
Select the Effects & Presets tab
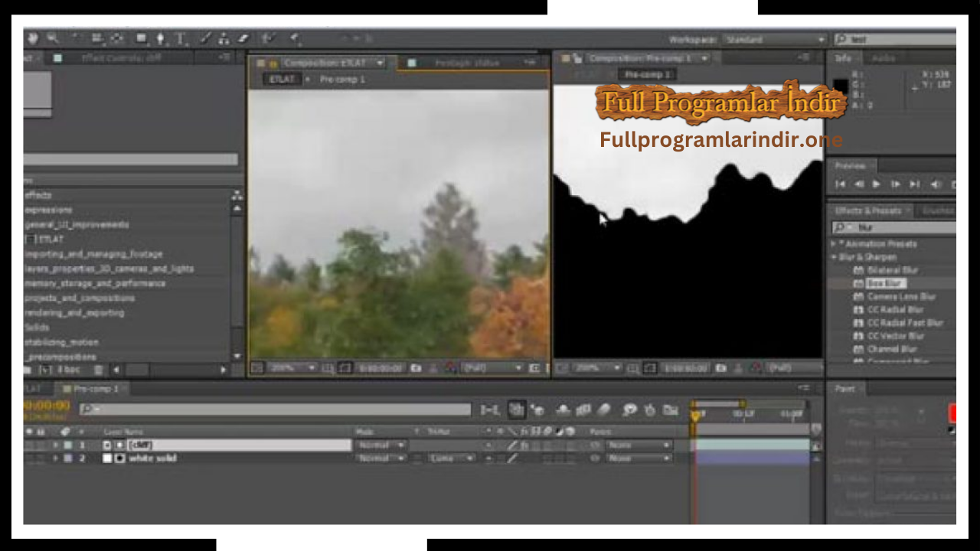click(869, 210)
